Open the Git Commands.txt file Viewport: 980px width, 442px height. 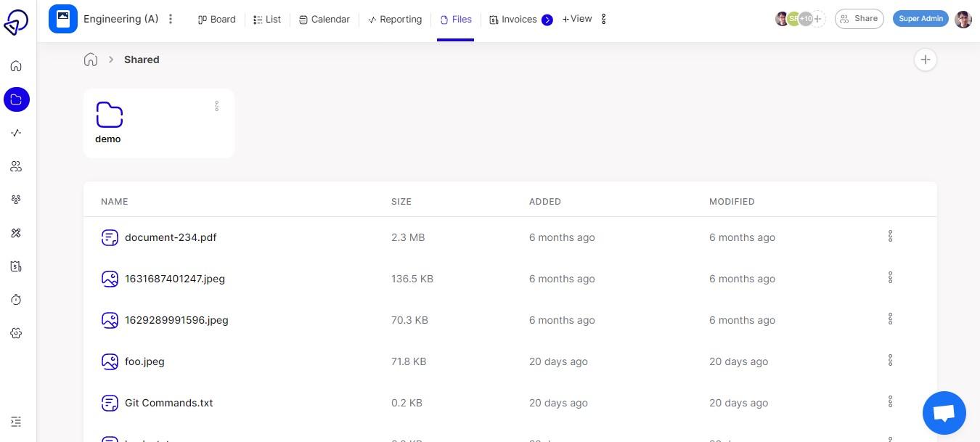(168, 403)
